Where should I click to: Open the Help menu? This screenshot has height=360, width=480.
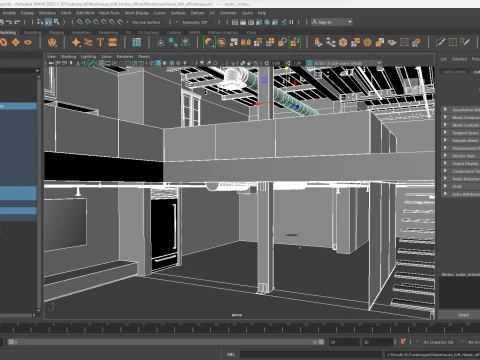coord(262,13)
